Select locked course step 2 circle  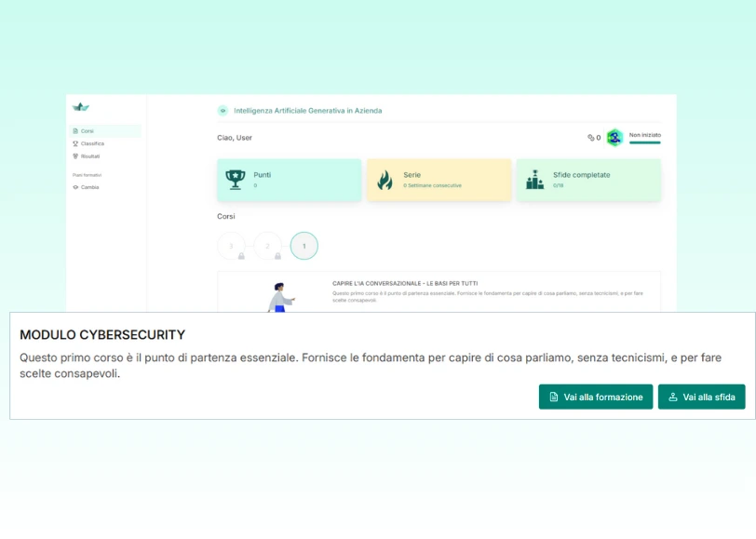(267, 246)
